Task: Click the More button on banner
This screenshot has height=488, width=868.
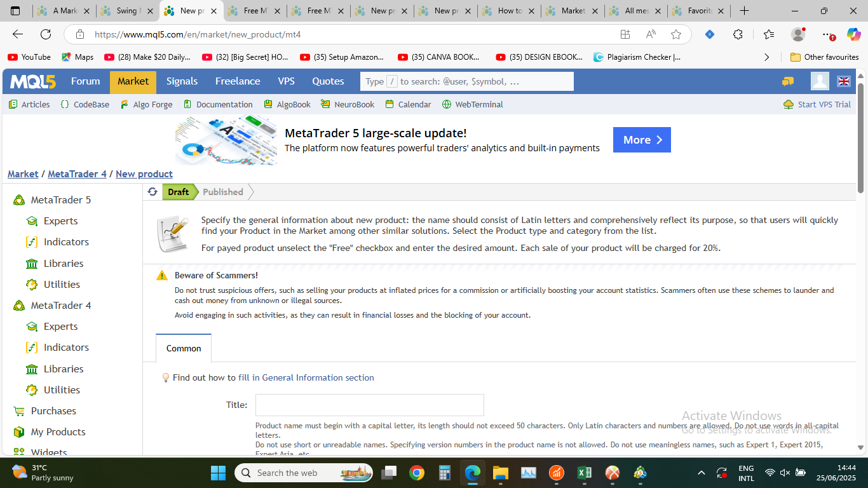Action: (642, 140)
